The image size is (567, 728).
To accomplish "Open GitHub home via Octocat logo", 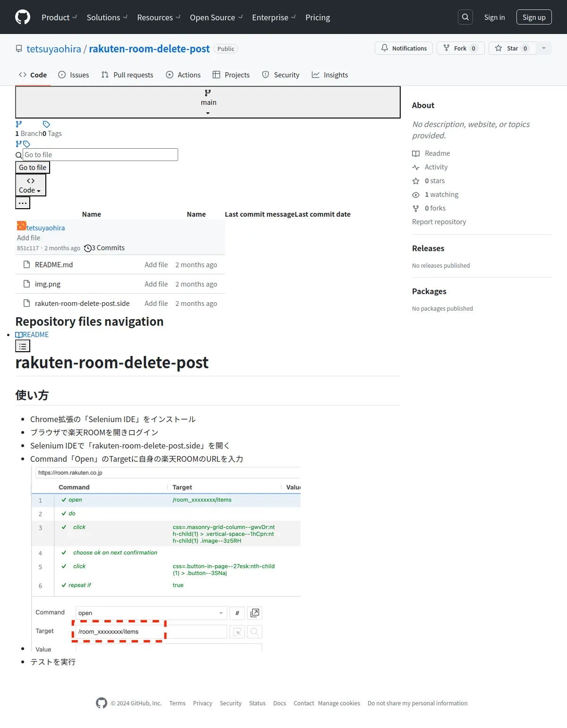I will pos(23,17).
